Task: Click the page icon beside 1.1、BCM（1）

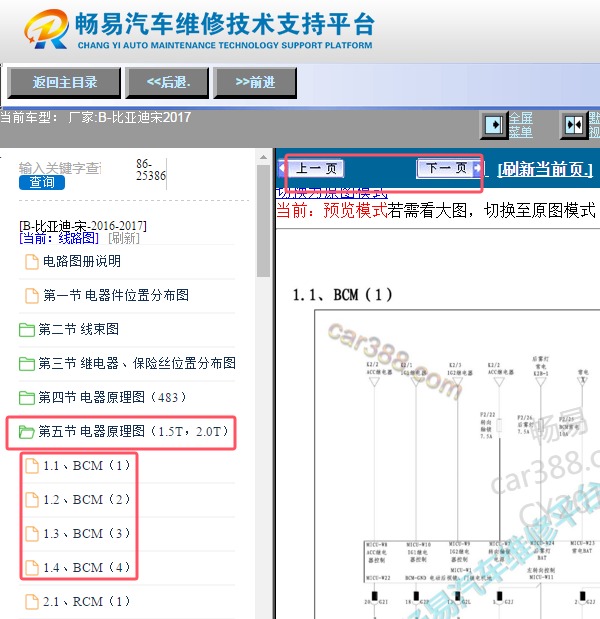Action: [x=32, y=466]
